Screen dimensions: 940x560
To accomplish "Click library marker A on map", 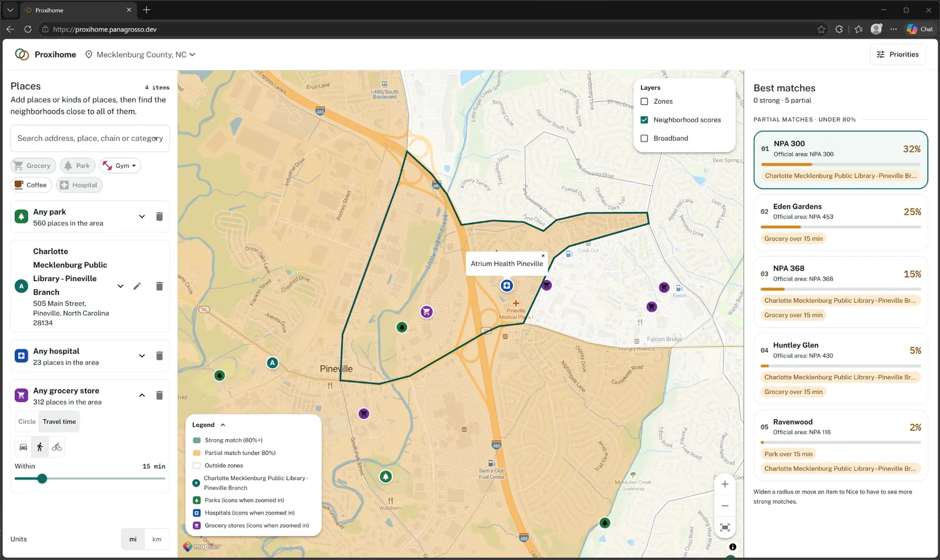I will click(x=273, y=363).
